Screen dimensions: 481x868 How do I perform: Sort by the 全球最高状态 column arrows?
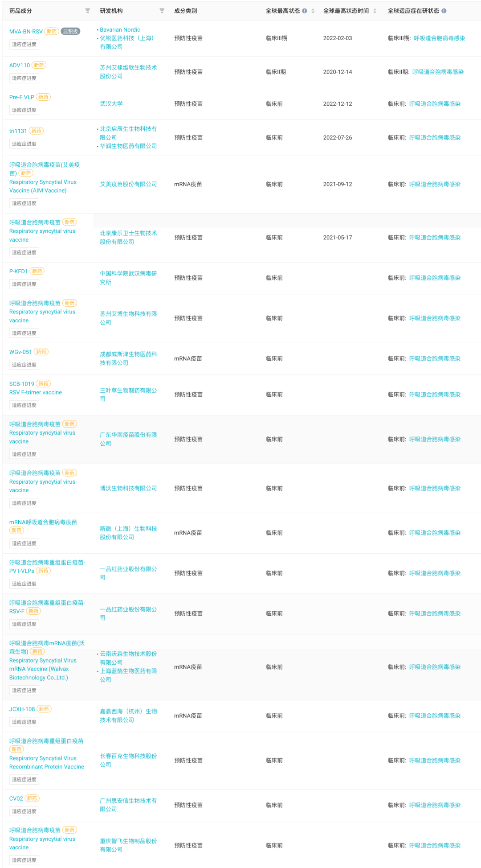[x=313, y=11]
